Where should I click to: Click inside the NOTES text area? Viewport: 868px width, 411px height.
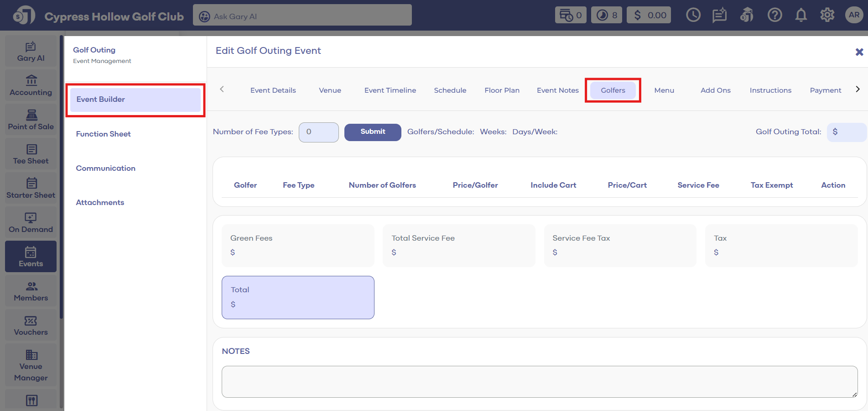(539, 381)
